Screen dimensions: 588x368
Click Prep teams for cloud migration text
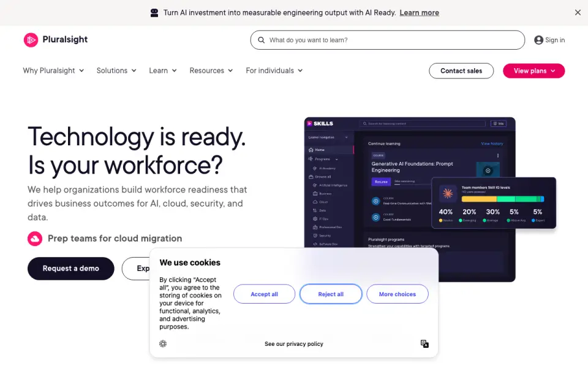tap(115, 239)
